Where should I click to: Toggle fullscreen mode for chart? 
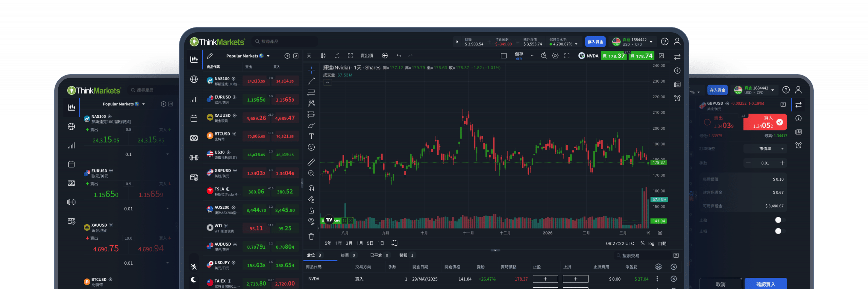click(567, 56)
